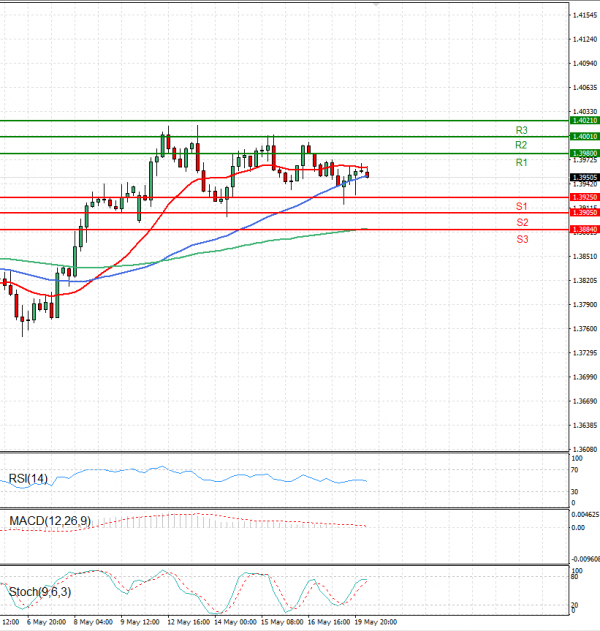Click the S2 support label
This screenshot has width=600, height=631.
pos(522,222)
